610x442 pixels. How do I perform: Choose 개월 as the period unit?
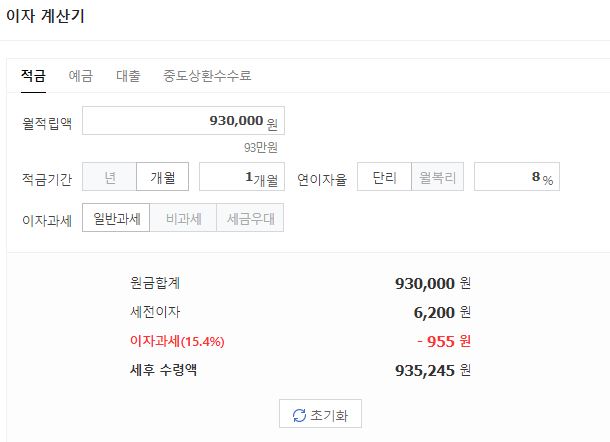(162, 177)
